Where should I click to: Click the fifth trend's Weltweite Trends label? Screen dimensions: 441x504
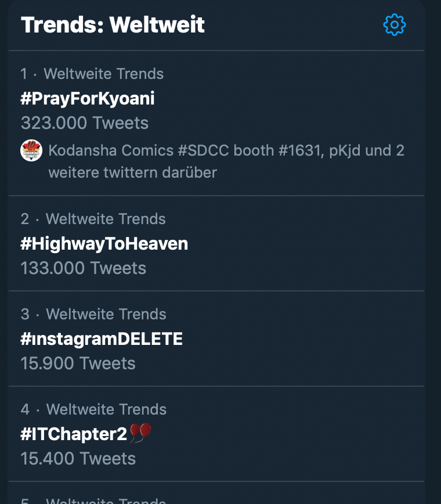click(x=104, y=501)
